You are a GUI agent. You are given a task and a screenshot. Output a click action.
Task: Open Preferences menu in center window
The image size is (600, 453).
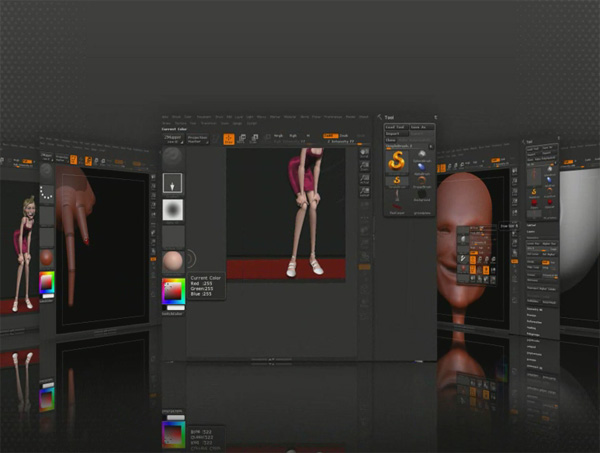tap(333, 117)
